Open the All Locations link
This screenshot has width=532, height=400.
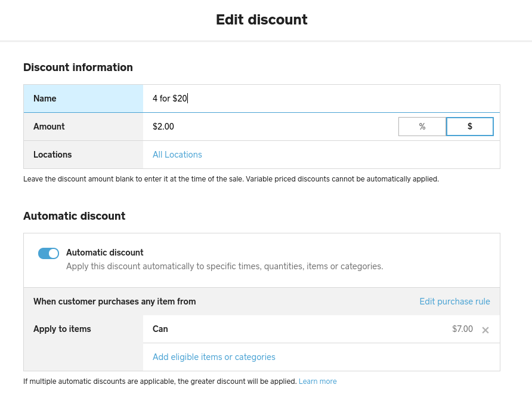pos(177,155)
